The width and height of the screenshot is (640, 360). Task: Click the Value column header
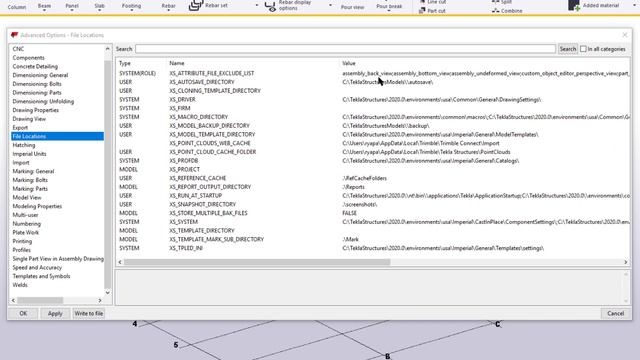coord(349,63)
